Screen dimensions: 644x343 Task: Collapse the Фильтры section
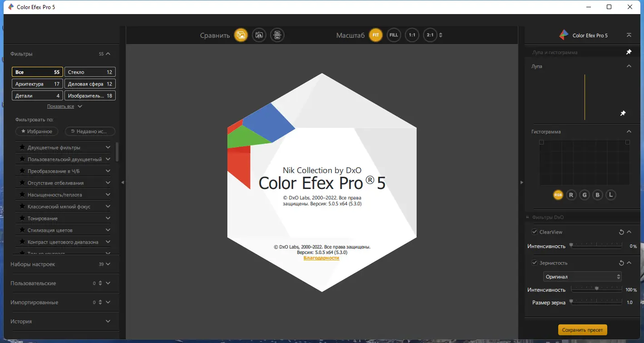point(108,54)
